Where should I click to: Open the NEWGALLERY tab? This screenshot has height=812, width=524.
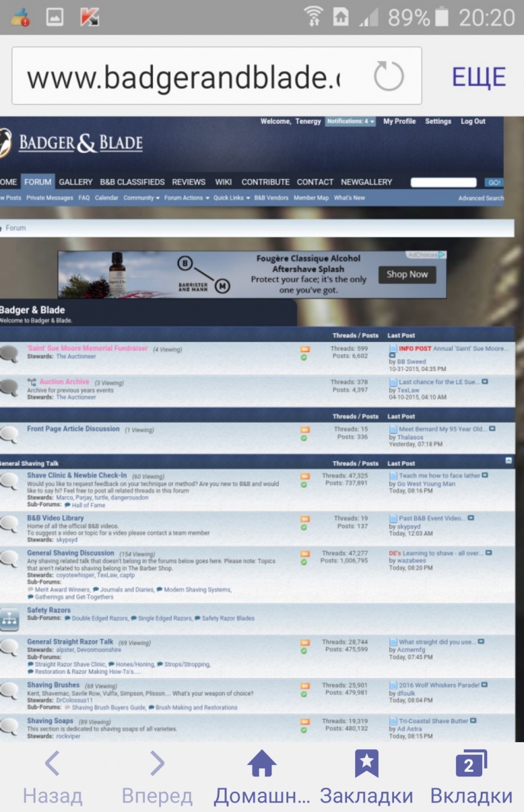367,182
